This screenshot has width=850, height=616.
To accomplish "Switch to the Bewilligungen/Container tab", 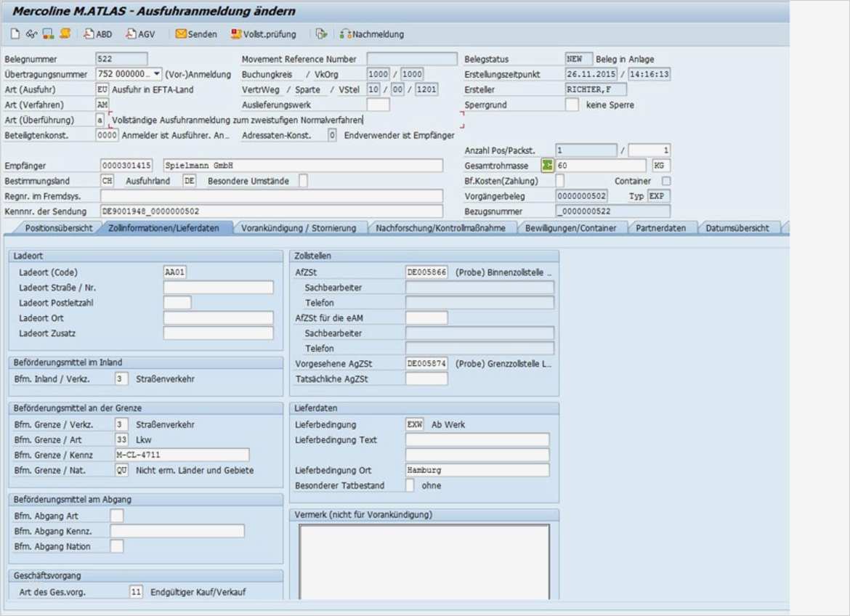I will tap(571, 228).
